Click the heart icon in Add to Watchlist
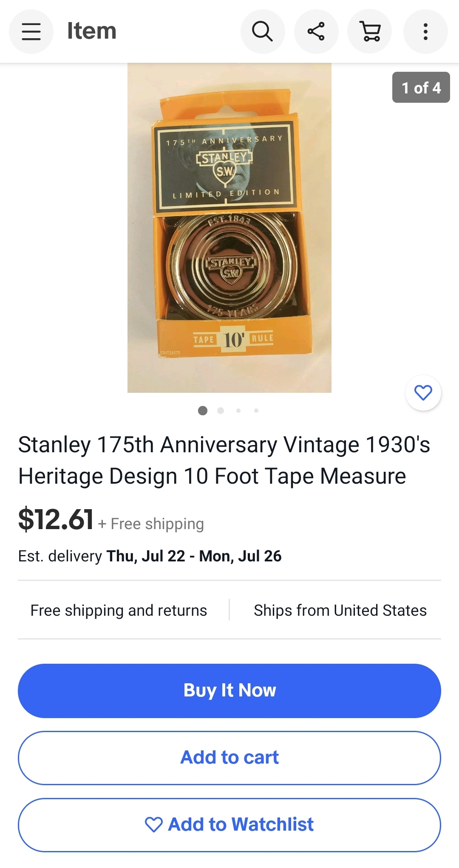 pyautogui.click(x=153, y=825)
